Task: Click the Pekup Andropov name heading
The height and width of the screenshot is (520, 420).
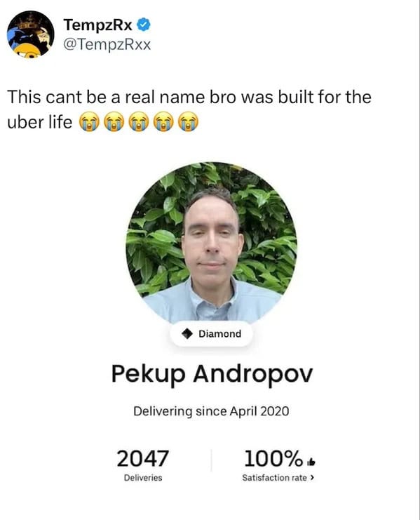Action: point(212,375)
